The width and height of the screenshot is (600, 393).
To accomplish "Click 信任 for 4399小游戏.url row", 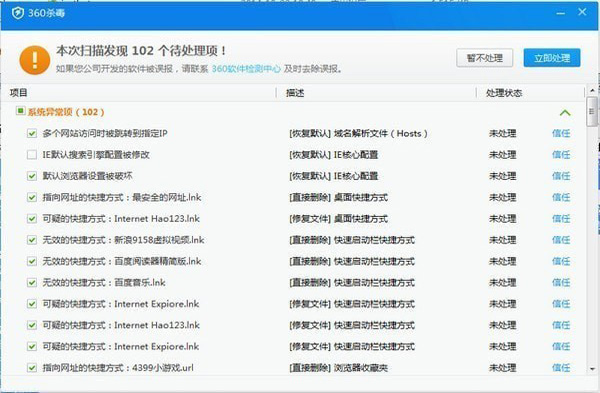I will [x=561, y=368].
